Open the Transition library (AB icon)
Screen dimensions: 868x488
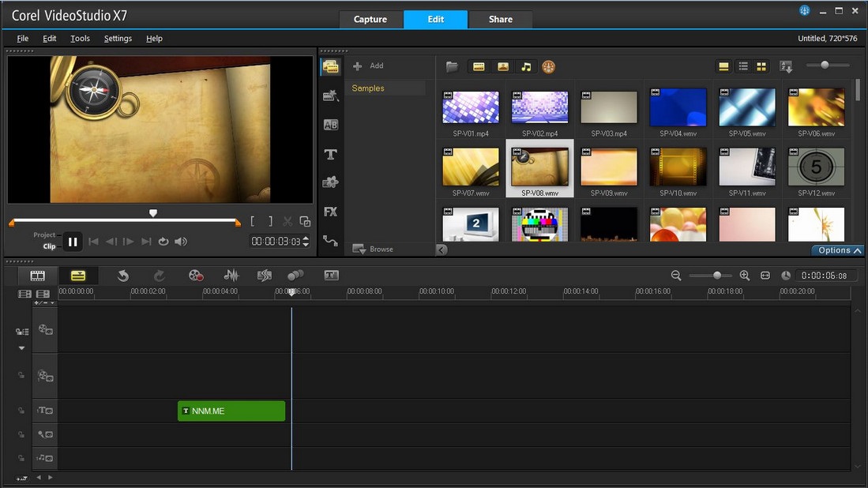click(330, 125)
